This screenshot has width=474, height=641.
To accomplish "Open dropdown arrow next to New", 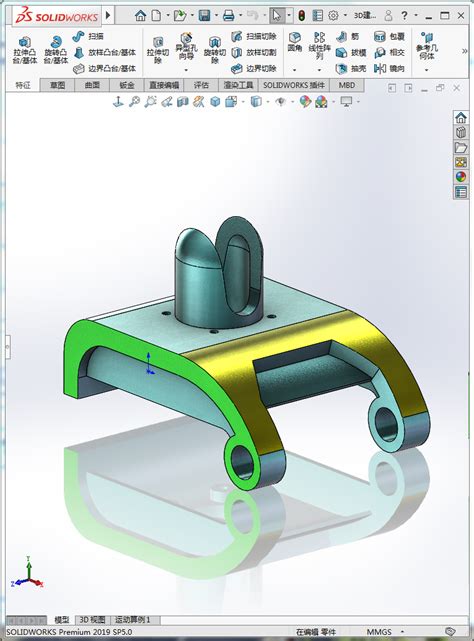I will (x=168, y=16).
